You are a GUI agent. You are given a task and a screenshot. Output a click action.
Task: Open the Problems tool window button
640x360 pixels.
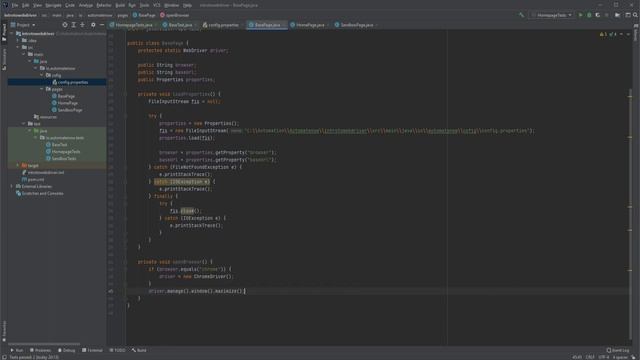coord(40,350)
